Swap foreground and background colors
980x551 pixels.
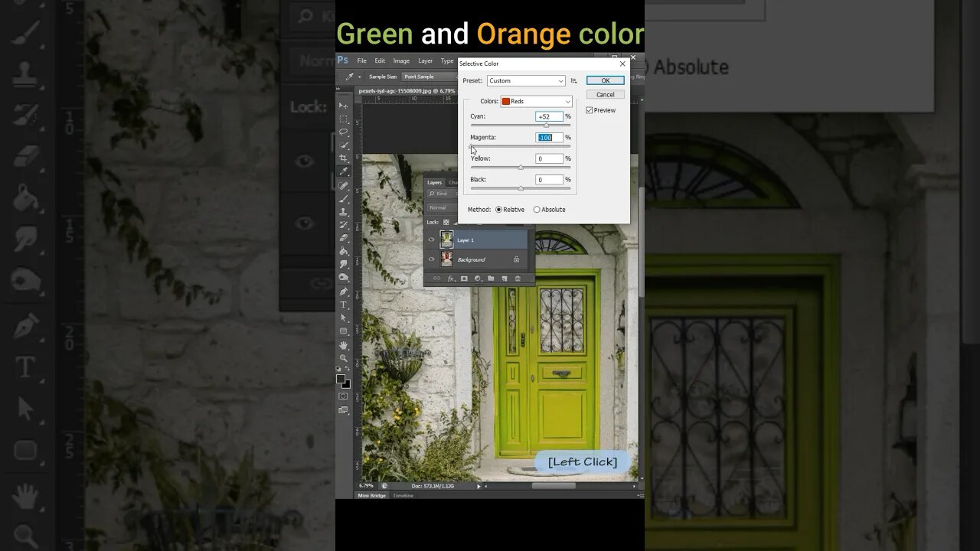[x=348, y=369]
